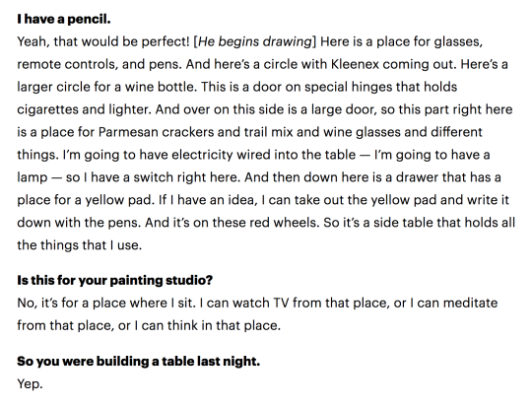Click the bold line 'So you were building a table last night.'

click(139, 361)
